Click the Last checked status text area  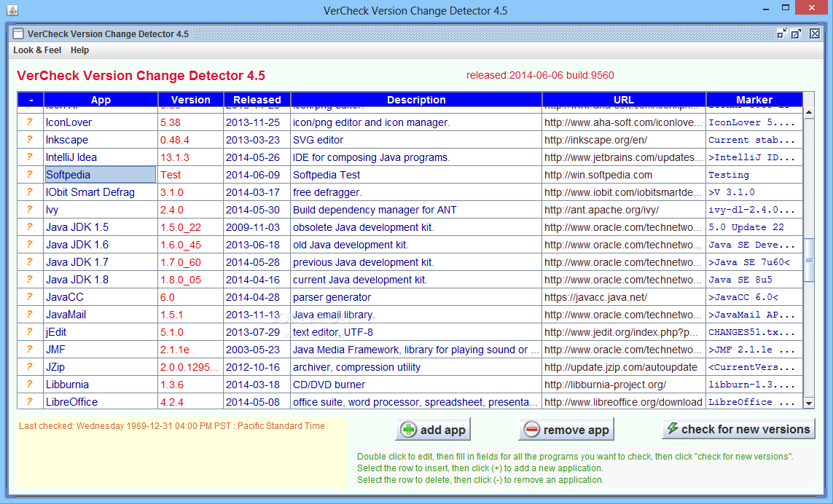(182, 452)
